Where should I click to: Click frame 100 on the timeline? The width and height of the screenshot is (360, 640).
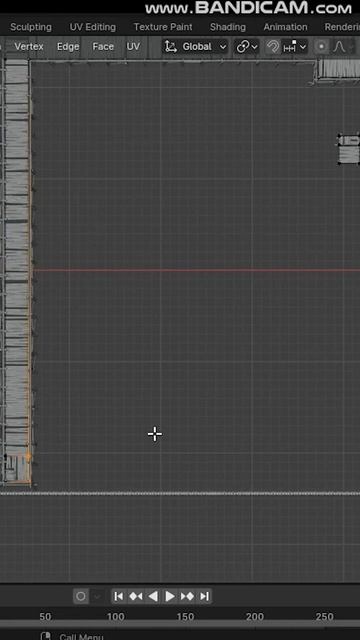(116, 616)
